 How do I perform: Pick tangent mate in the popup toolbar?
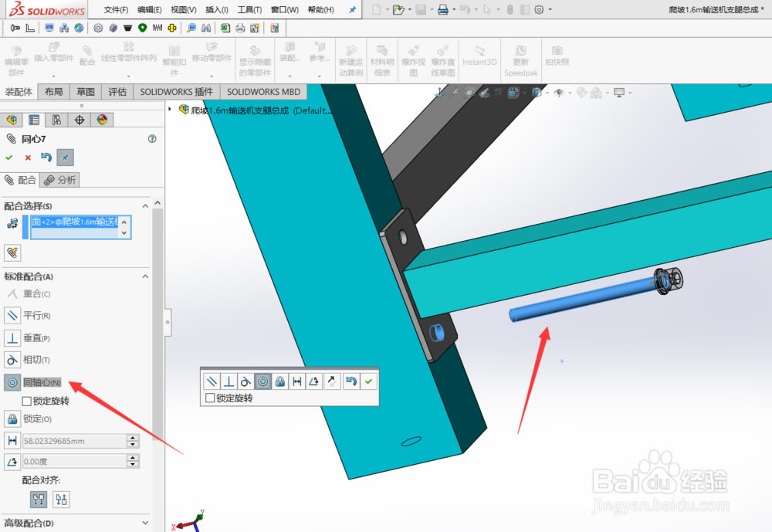point(245,381)
